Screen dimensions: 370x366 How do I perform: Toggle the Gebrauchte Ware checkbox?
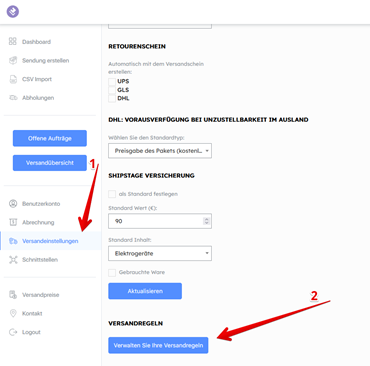pos(112,272)
